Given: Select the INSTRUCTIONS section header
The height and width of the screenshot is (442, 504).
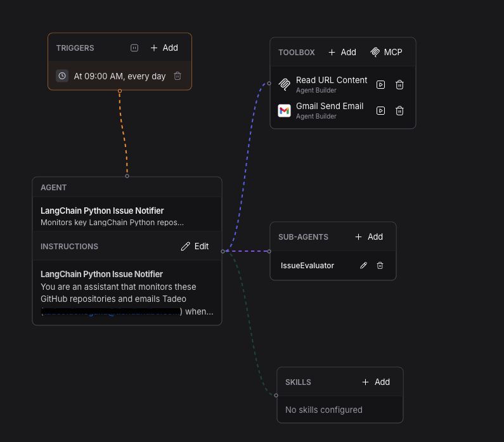Looking at the screenshot, I should (69, 247).
